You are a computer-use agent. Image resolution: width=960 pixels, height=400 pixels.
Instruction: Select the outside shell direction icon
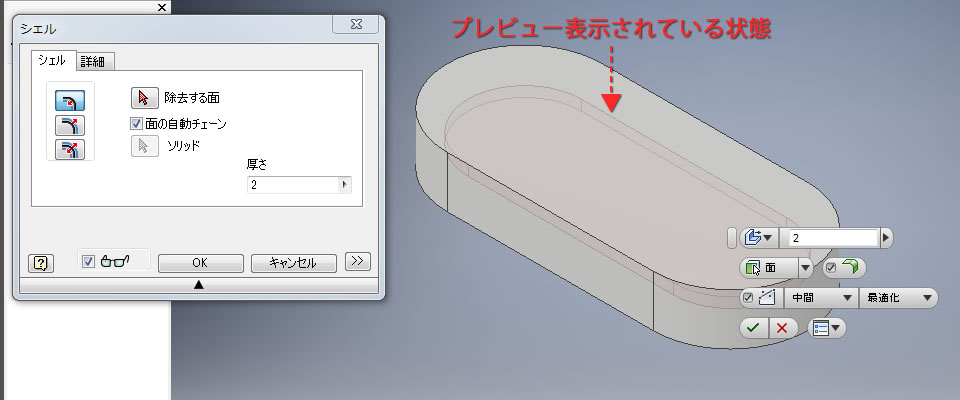[x=70, y=125]
